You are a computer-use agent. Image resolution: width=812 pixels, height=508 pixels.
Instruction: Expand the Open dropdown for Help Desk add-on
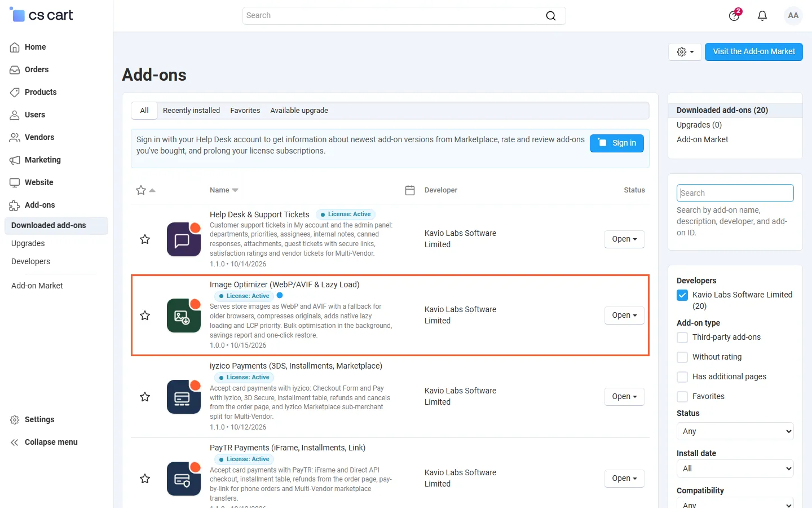click(624, 239)
